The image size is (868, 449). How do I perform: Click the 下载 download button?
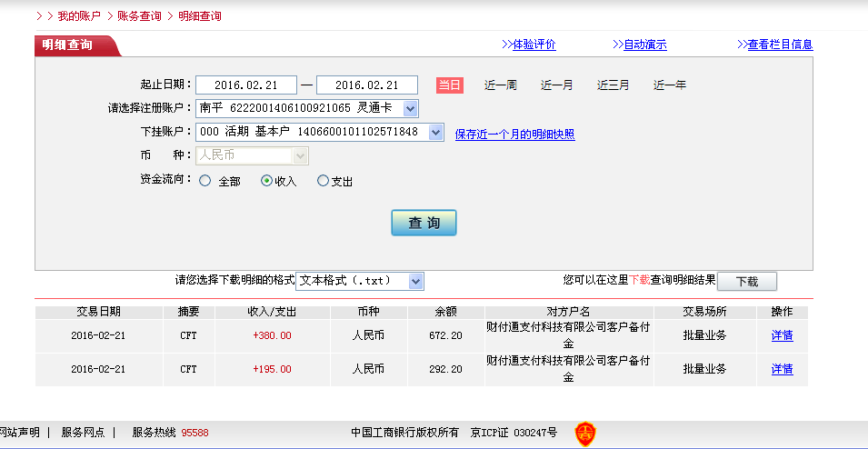pyautogui.click(x=746, y=282)
